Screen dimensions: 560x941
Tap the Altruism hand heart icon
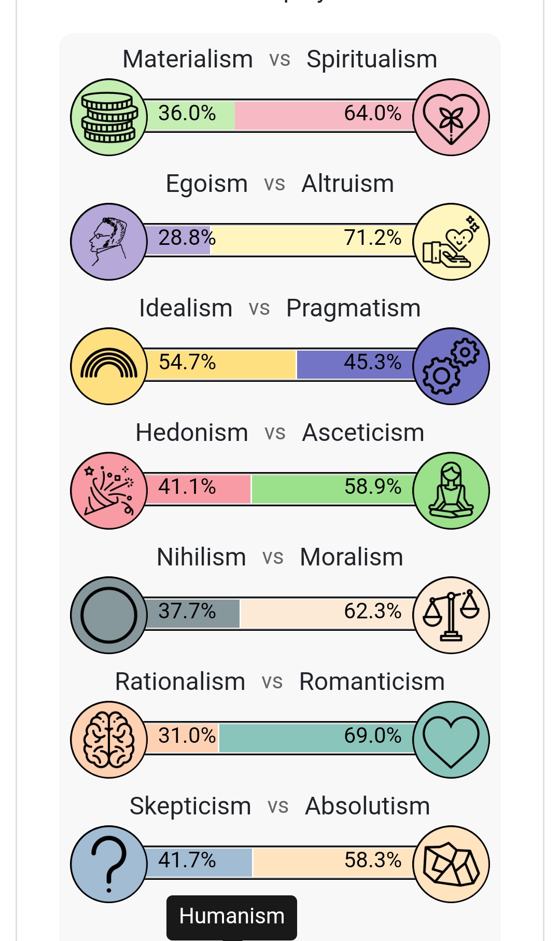click(x=451, y=242)
